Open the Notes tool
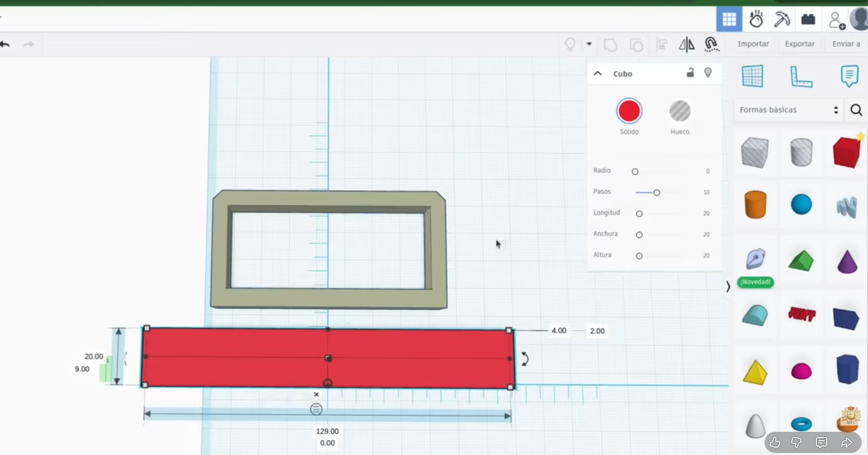 849,77
